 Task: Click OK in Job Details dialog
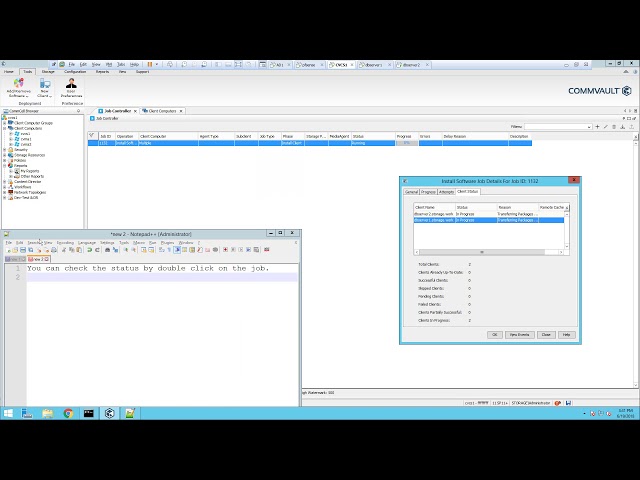(x=495, y=335)
